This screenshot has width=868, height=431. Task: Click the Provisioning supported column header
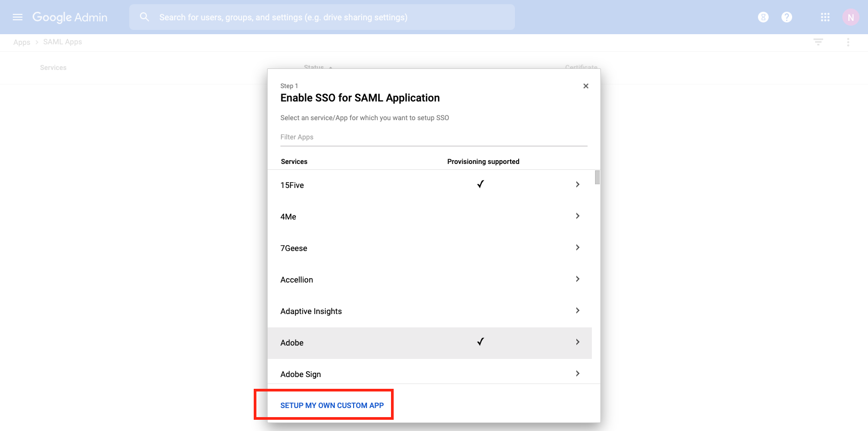tap(483, 162)
